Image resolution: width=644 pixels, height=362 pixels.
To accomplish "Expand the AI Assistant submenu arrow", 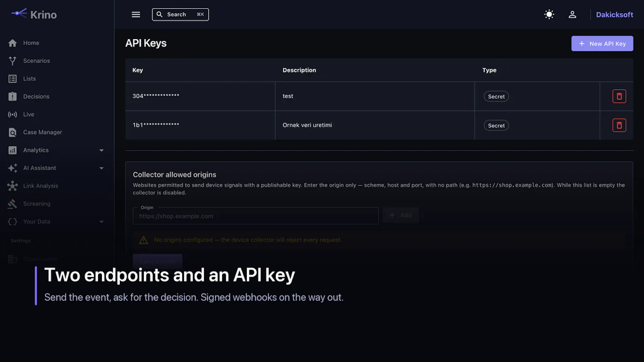I will (101, 168).
